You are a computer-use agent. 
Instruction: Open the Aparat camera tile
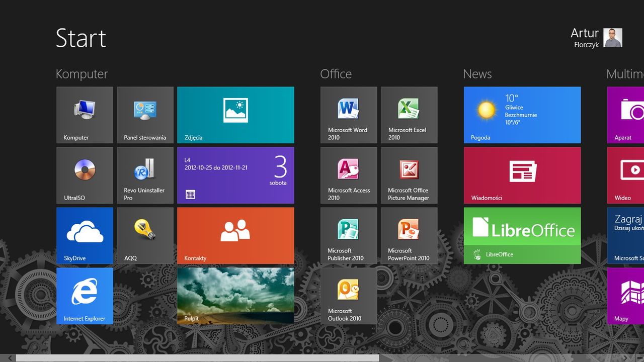click(625, 115)
